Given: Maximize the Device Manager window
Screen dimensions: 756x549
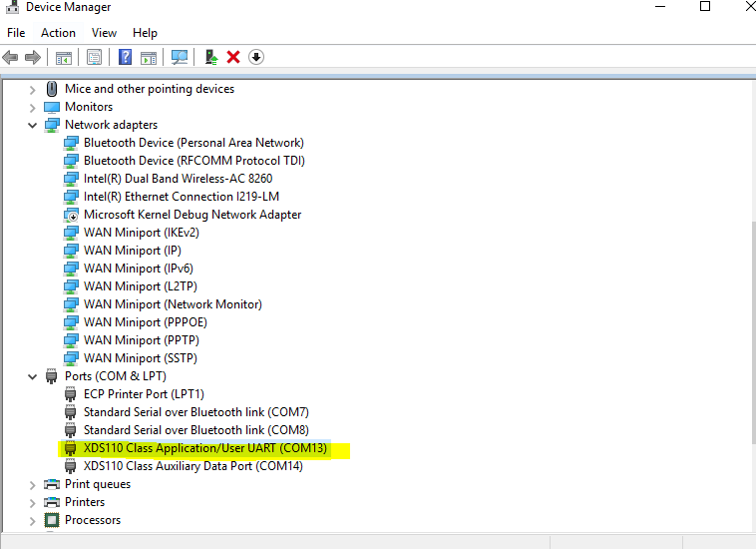Looking at the screenshot, I should click(705, 7).
